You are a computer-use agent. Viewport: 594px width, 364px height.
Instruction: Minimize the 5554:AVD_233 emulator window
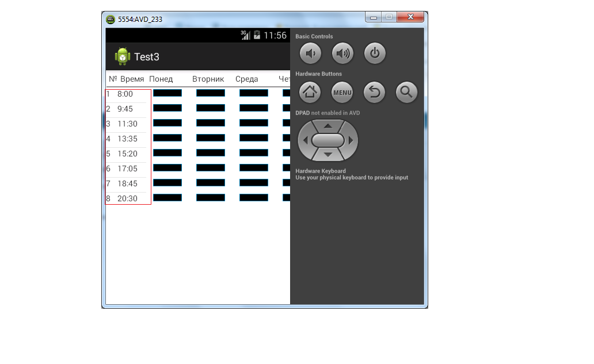pyautogui.click(x=373, y=17)
